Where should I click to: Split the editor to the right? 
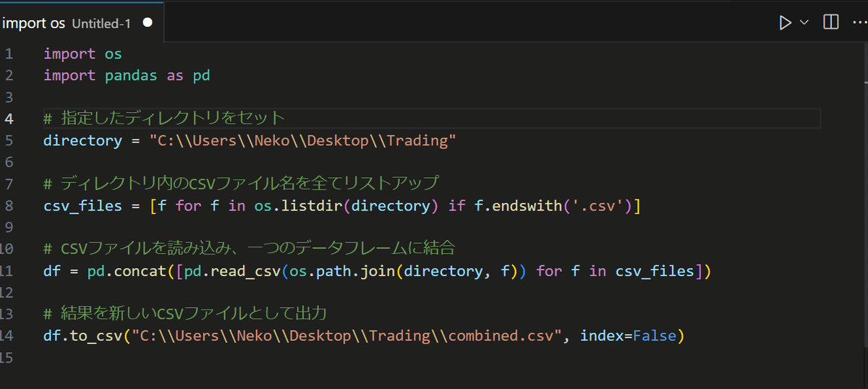click(x=831, y=22)
